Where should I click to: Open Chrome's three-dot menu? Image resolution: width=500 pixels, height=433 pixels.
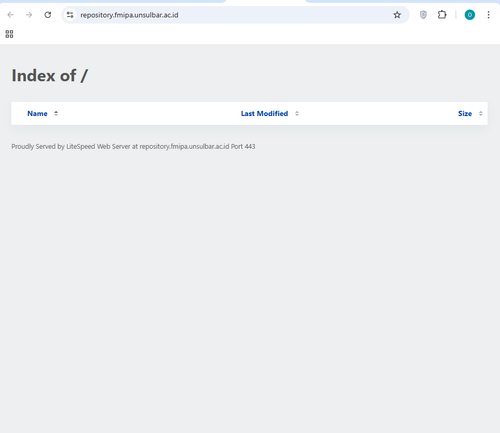click(488, 15)
